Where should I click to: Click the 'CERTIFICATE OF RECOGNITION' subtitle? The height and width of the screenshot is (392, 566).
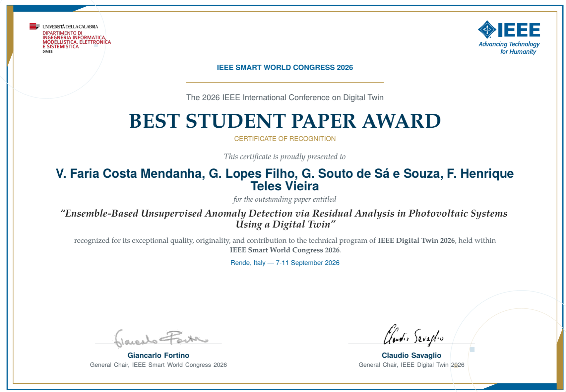pyautogui.click(x=285, y=139)
